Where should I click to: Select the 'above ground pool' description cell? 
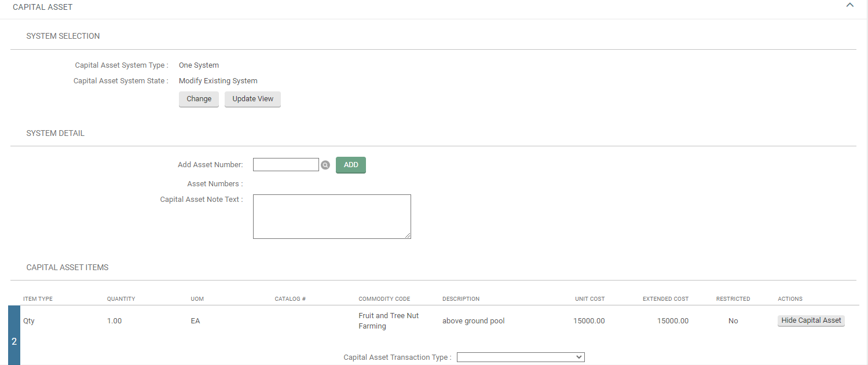point(473,321)
